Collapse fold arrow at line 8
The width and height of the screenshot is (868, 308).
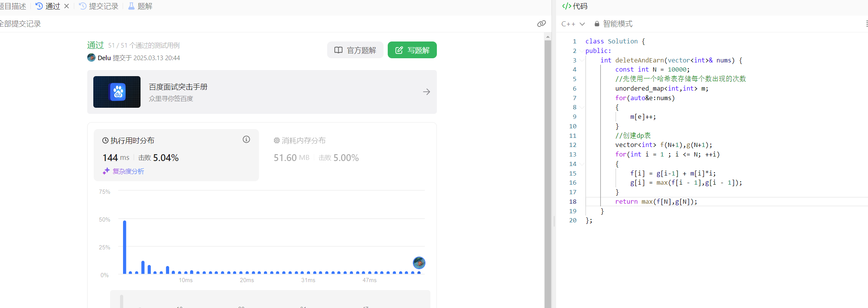pyautogui.click(x=582, y=107)
